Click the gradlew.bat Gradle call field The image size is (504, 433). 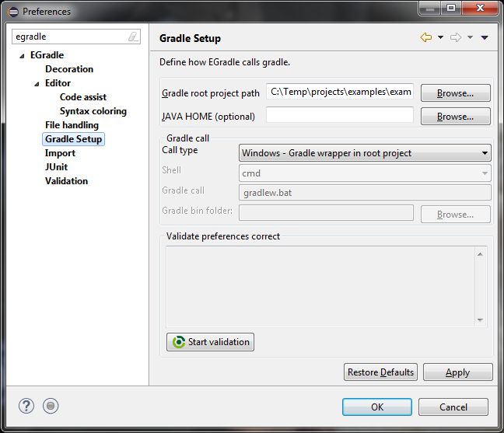tap(365, 193)
